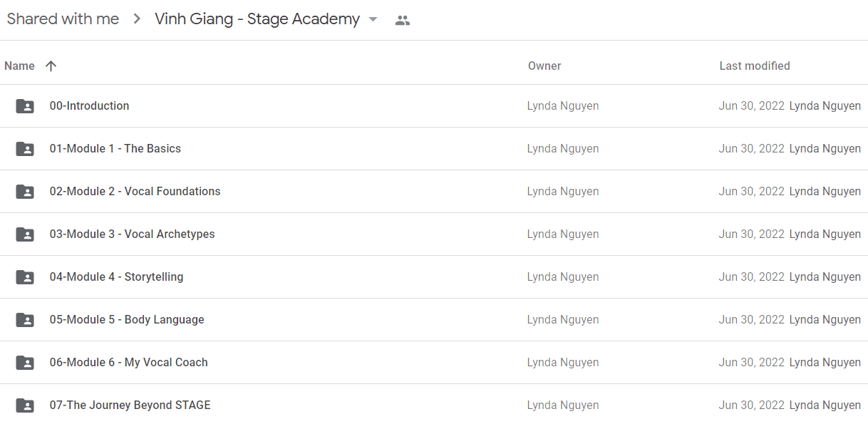Click the folder icon for 03-Module 3 - Vocal Archetypes
Screen dimensions: 868x424
[25, 234]
